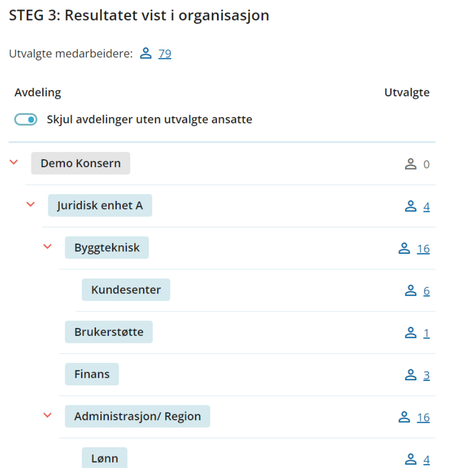459x476 pixels.
Task: Click person icon in Demo Konsern row
Action: [x=411, y=164]
